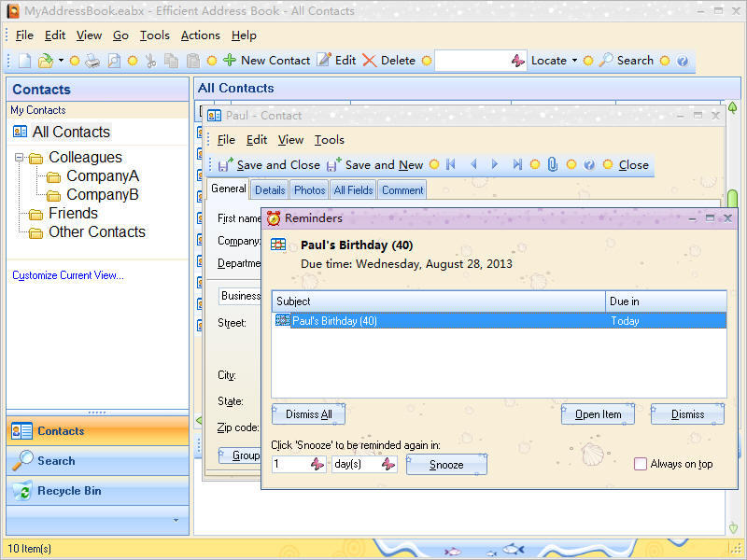This screenshot has height=560, width=747.
Task: Toggle the Always on top checkbox
Action: coord(641,464)
